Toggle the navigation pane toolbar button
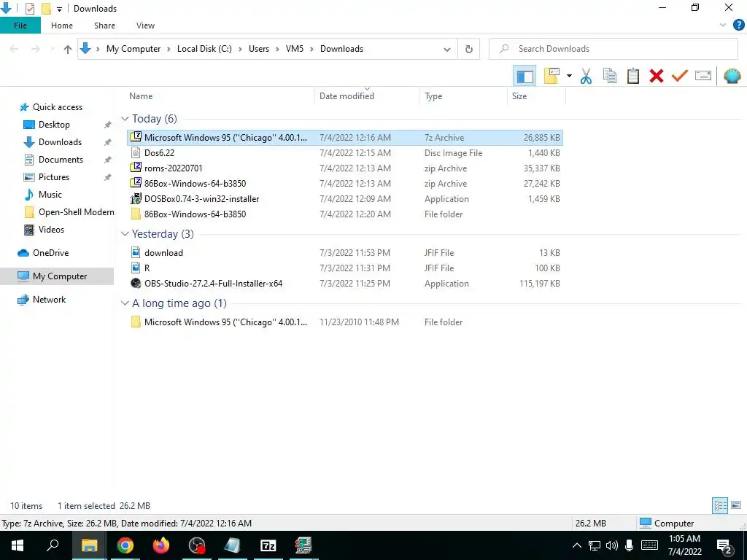The width and height of the screenshot is (747, 560). 525,76
